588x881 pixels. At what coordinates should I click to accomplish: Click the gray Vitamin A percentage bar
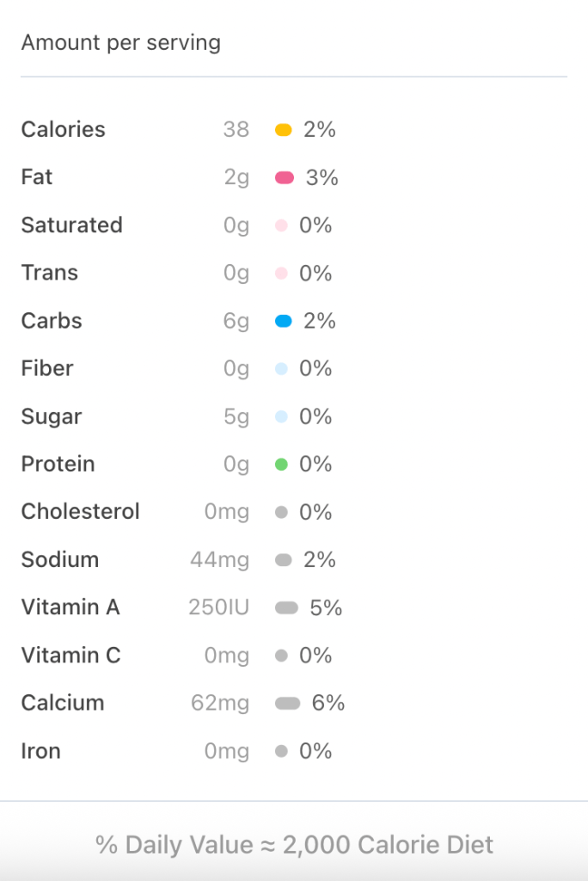tap(286, 608)
